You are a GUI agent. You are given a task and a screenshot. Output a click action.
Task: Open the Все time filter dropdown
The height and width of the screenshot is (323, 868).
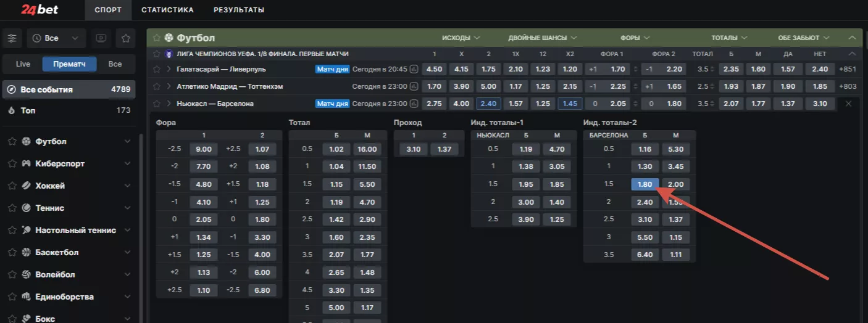(x=56, y=38)
